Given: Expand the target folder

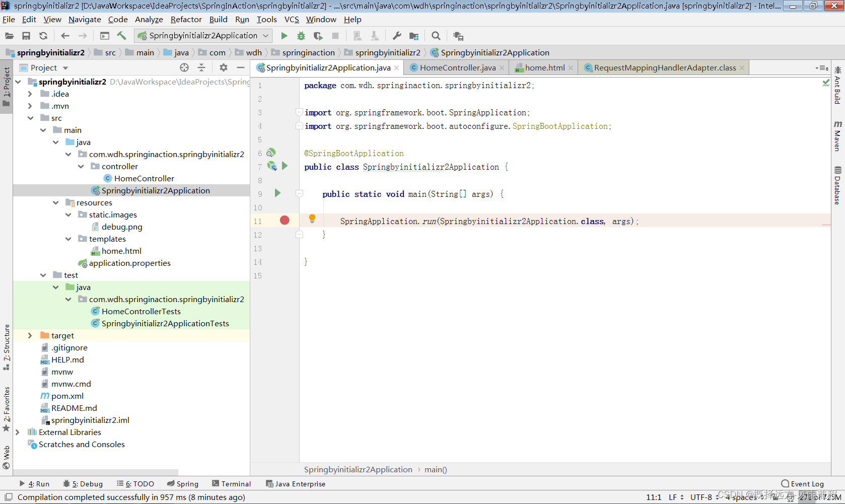Looking at the screenshot, I should [30, 335].
